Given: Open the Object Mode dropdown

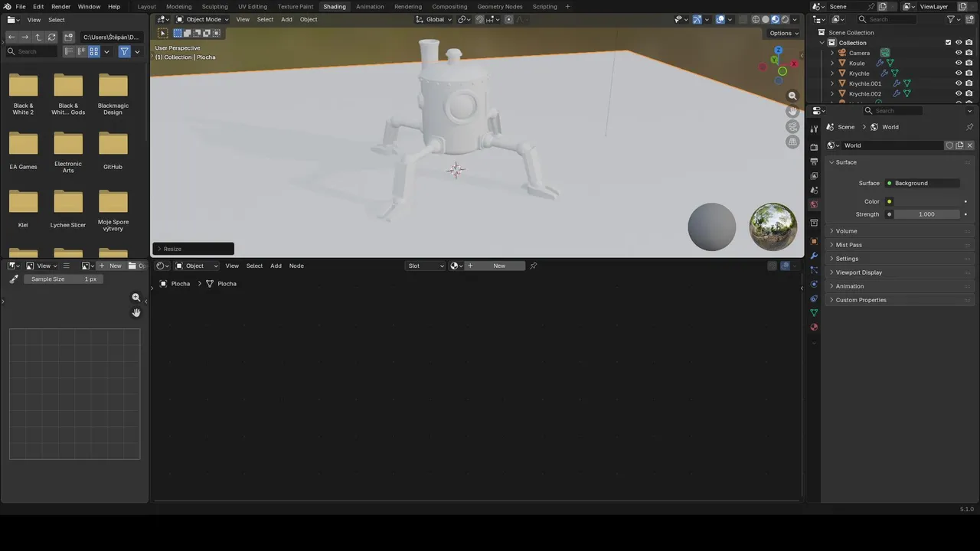Looking at the screenshot, I should pyautogui.click(x=202, y=20).
